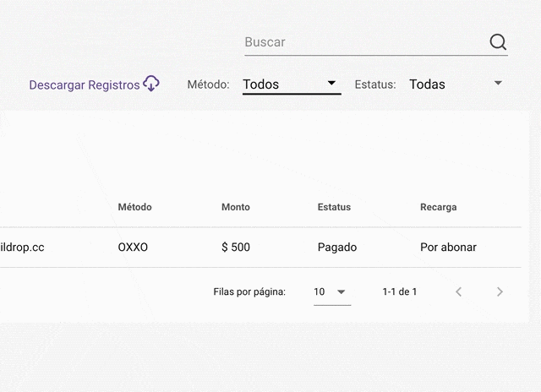
Task: Select the Por abonar recarga cell
Action: coord(448,248)
